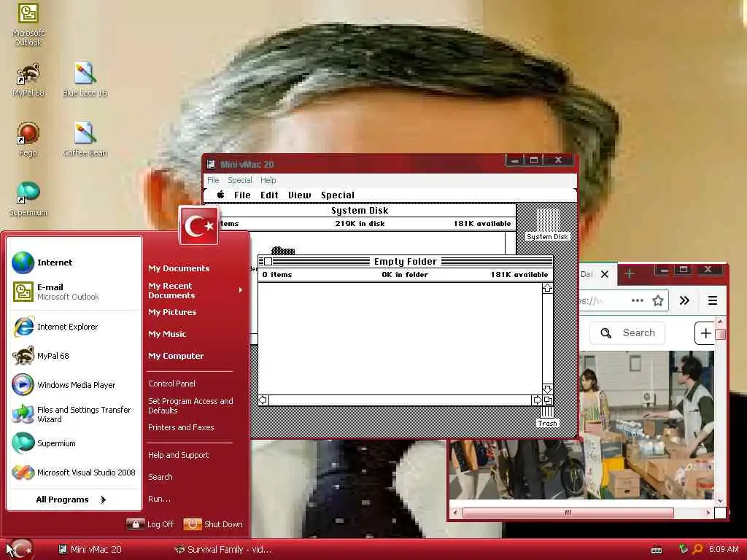Click the magnifier icon in the system tray
747x560 pixels.
point(697,549)
